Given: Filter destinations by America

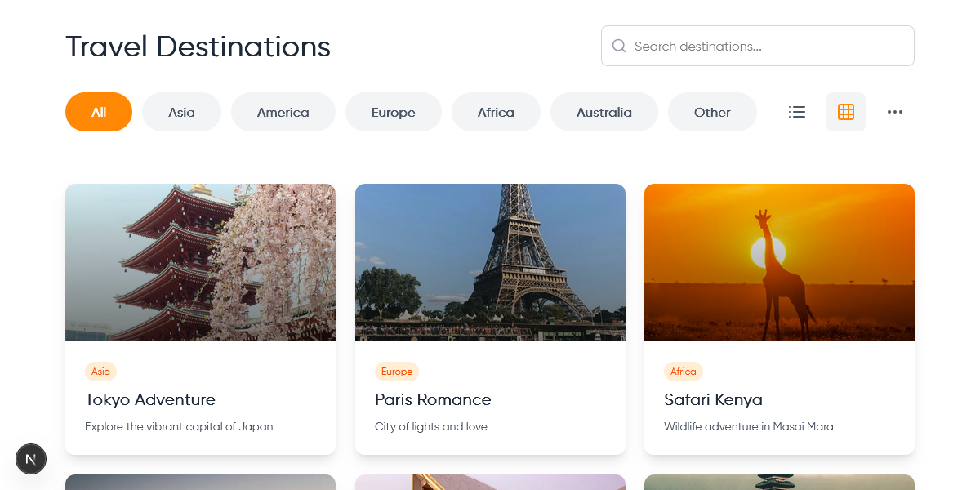Looking at the screenshot, I should pos(283,112).
